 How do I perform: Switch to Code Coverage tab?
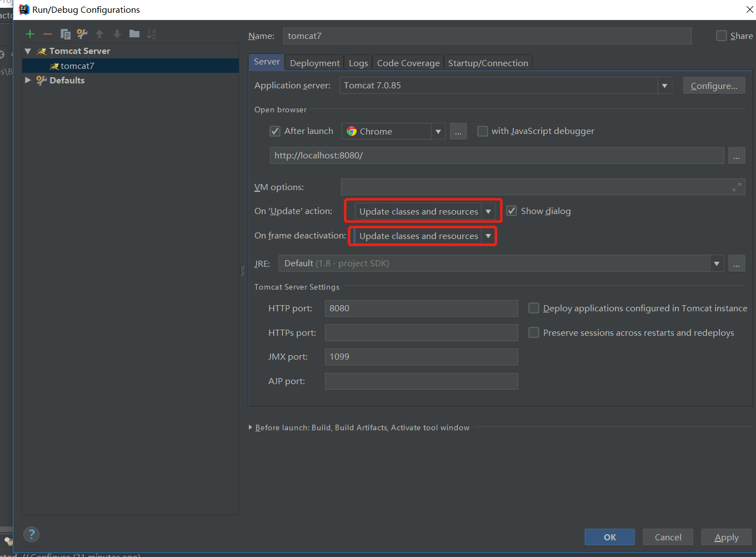[408, 63]
